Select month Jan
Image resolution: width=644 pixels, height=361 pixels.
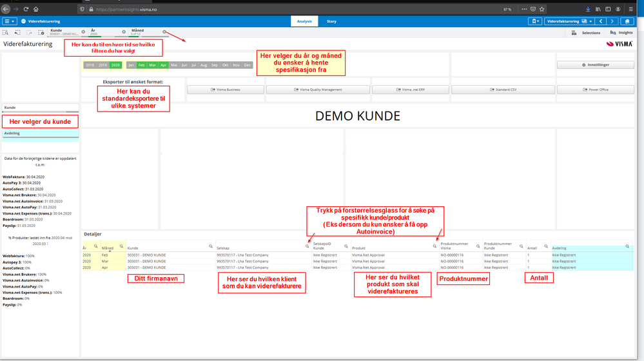[x=131, y=65]
